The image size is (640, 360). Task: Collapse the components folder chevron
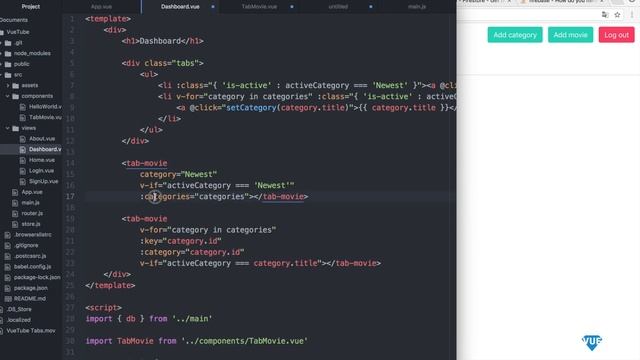[8, 96]
